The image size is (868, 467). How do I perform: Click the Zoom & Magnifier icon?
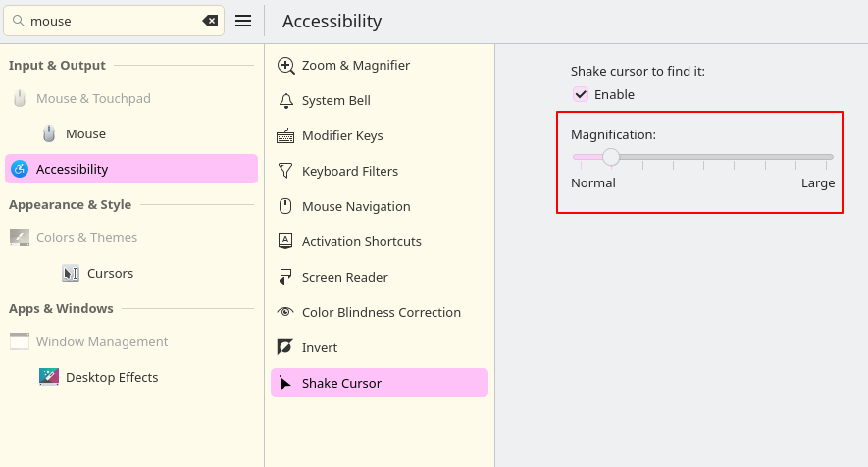pyautogui.click(x=285, y=66)
